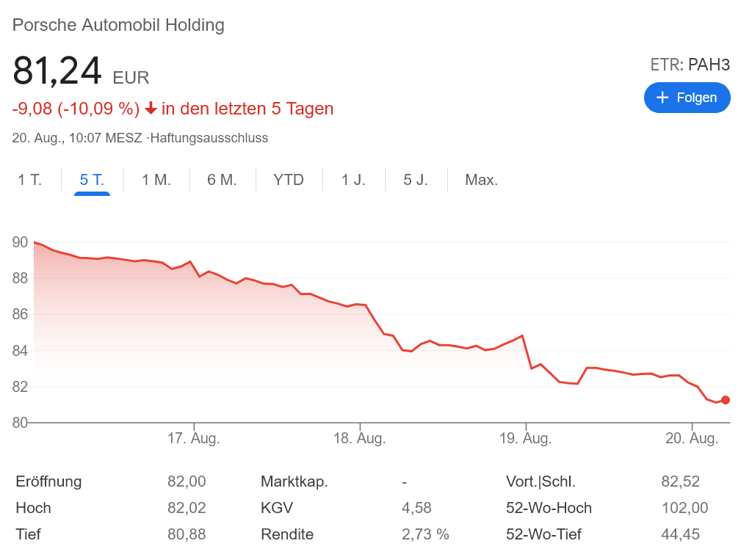
Task: Open the 1 J. yearly chart tab
Action: (x=353, y=180)
